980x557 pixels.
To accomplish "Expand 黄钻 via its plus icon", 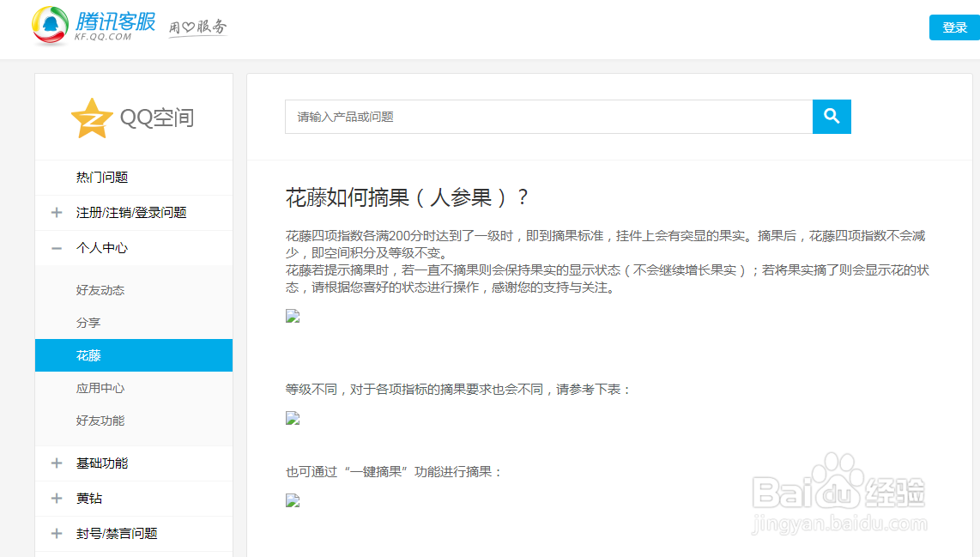I will click(x=57, y=499).
